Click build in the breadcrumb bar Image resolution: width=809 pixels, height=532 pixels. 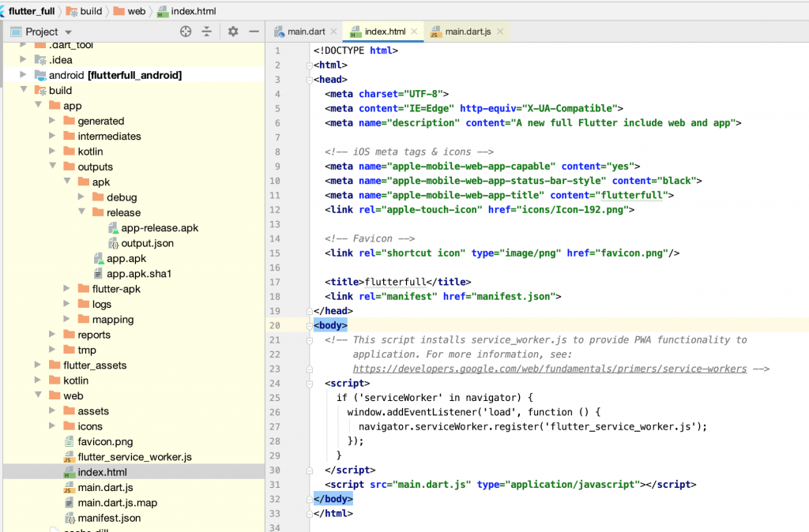coord(84,11)
